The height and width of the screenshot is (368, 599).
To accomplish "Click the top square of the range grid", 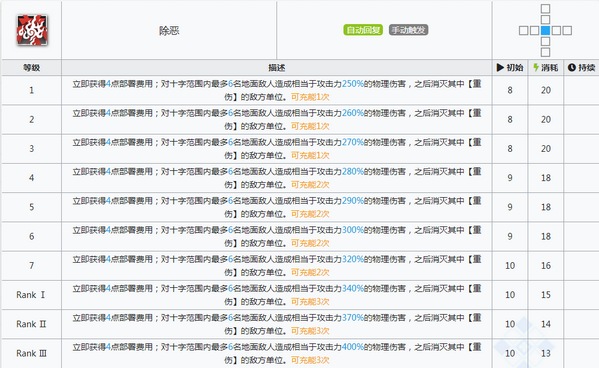I will pos(546,8).
